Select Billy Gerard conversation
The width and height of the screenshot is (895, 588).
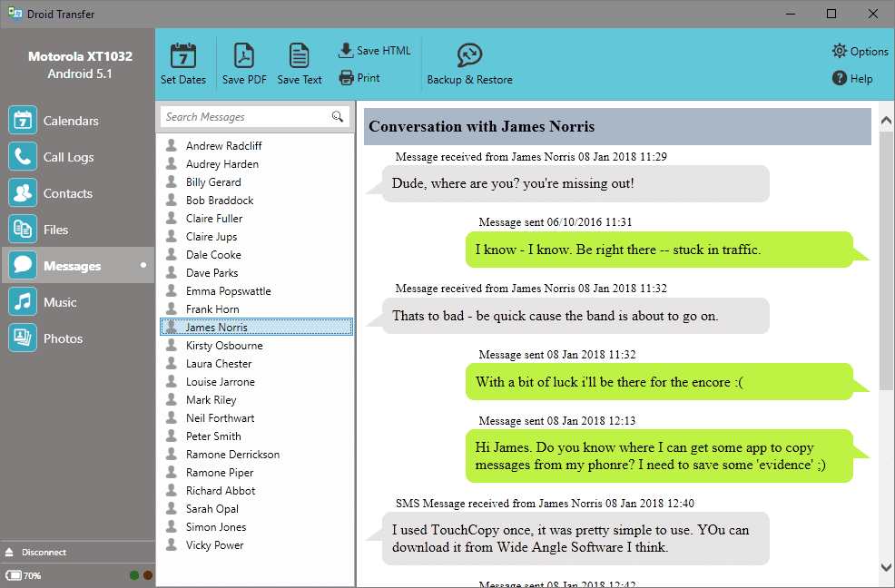click(256, 182)
